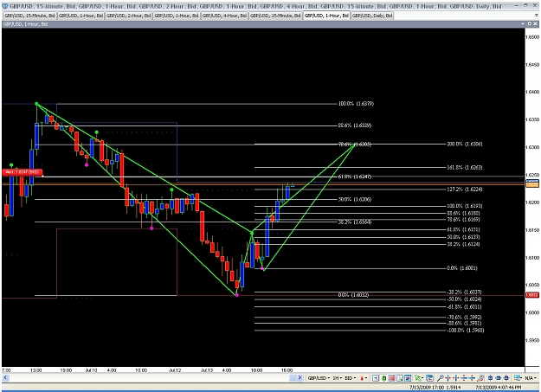Click the blue window refresh icon

[x=430, y=378]
